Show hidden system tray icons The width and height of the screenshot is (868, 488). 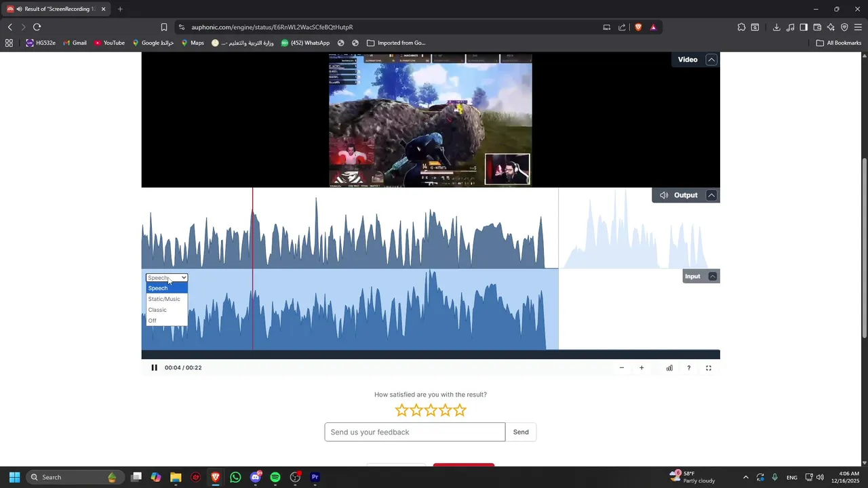[746, 477]
